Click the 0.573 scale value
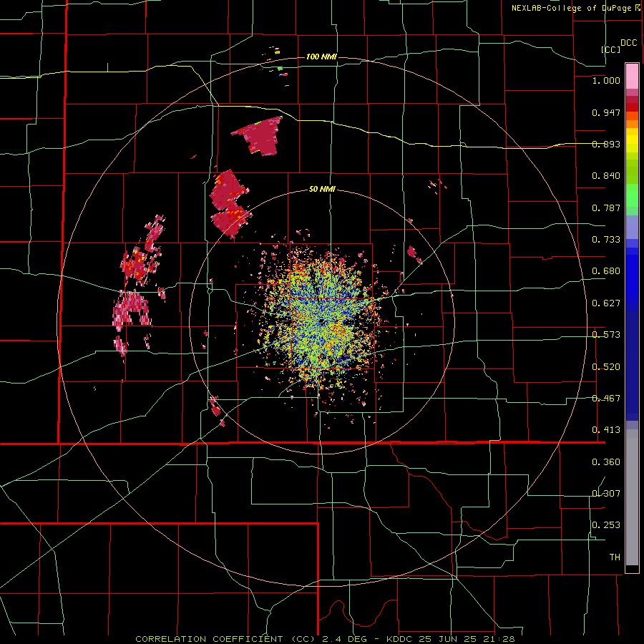644x644 pixels. click(606, 335)
